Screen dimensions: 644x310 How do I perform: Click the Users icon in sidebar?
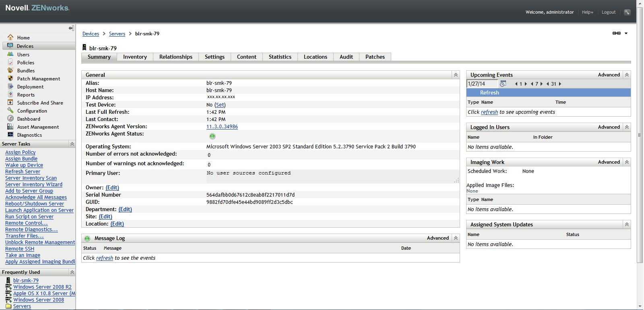tap(10, 54)
